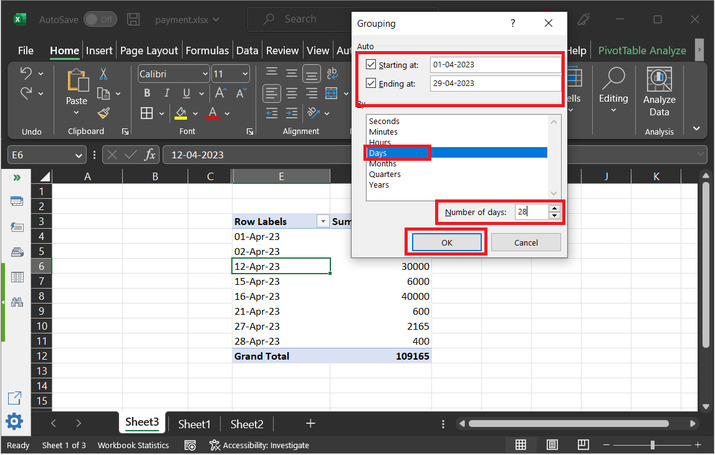This screenshot has width=715, height=455.
Task: Click the Undo arrow icon
Action: coord(26,74)
